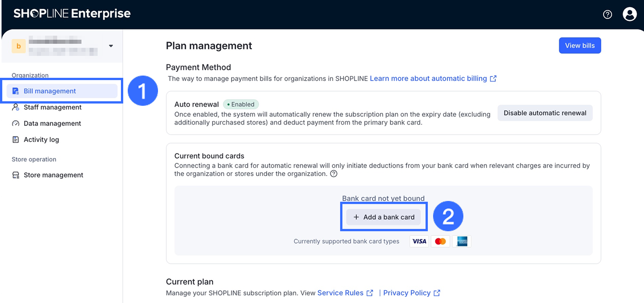Viewport: 644px width, 303px height.
Task: Click the Mastercard logo
Action: (440, 241)
